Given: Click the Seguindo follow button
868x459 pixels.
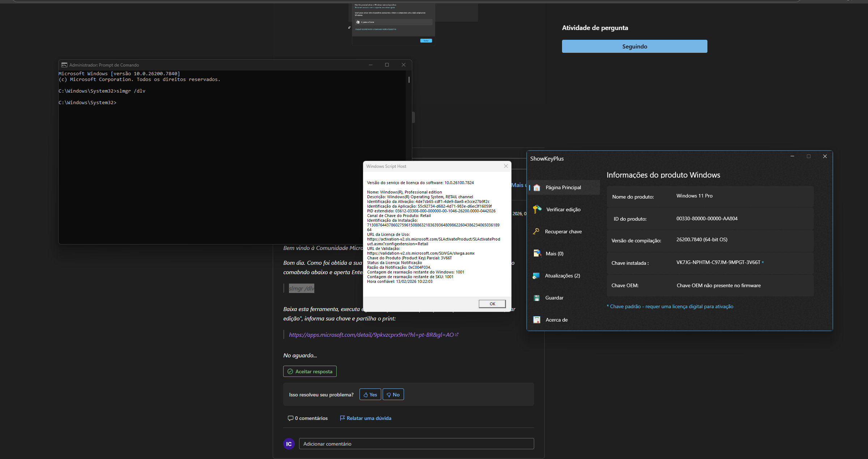Looking at the screenshot, I should pos(634,46).
